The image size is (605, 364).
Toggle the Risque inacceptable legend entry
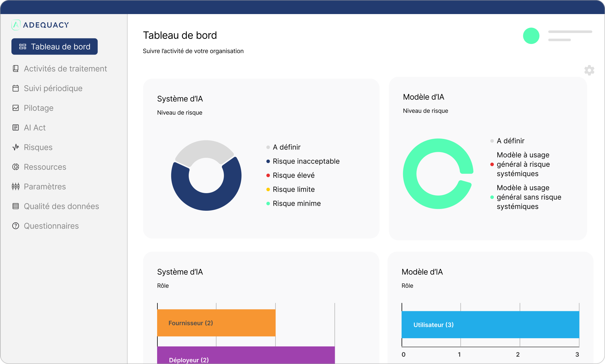(306, 161)
